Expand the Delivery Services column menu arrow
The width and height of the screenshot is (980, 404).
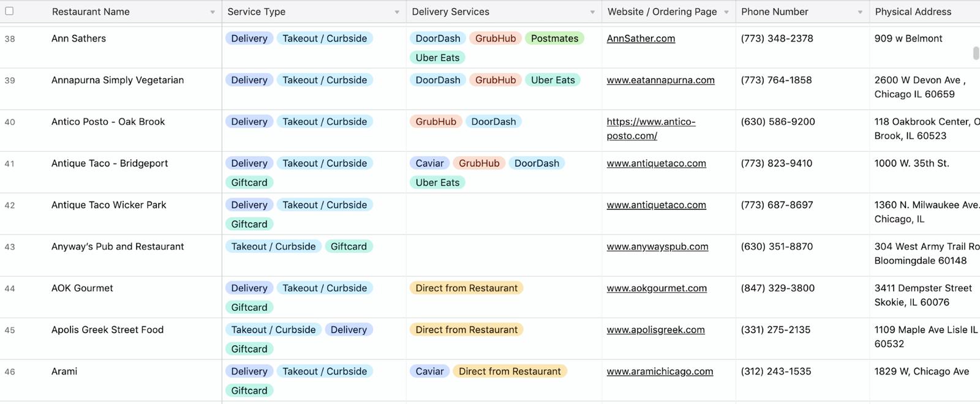592,12
